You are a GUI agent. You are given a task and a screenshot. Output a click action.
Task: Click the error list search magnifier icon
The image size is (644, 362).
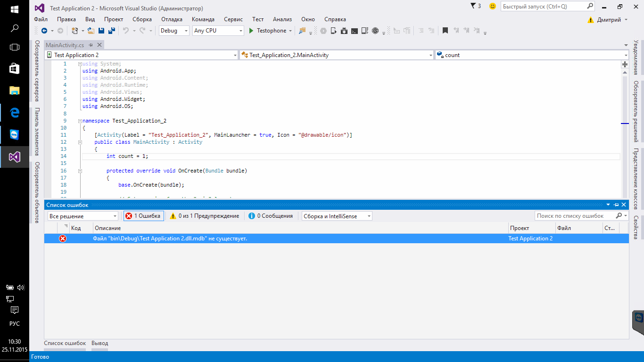coord(619,215)
